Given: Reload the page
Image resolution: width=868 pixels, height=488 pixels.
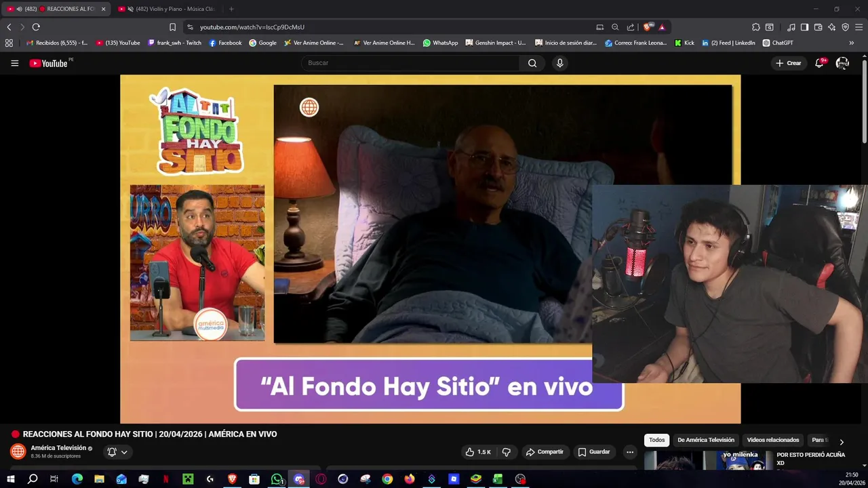Looking at the screenshot, I should click(36, 27).
